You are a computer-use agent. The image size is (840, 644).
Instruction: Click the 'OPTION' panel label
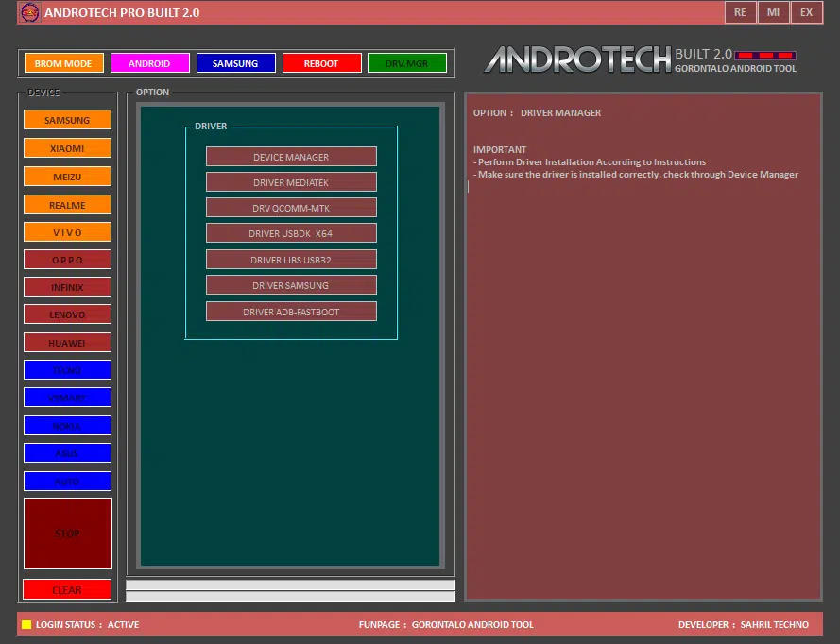(153, 93)
